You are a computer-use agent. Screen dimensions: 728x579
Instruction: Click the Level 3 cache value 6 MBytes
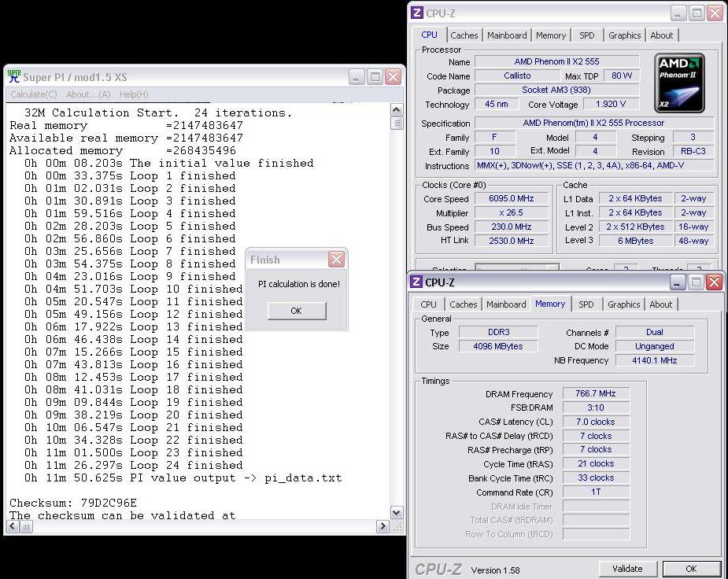636,241
